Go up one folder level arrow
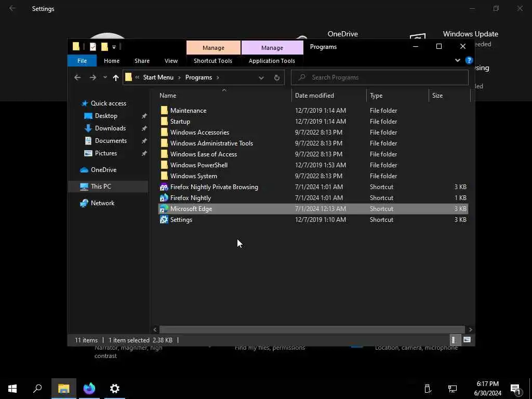Viewport: 532px width, 399px height. tap(116, 78)
